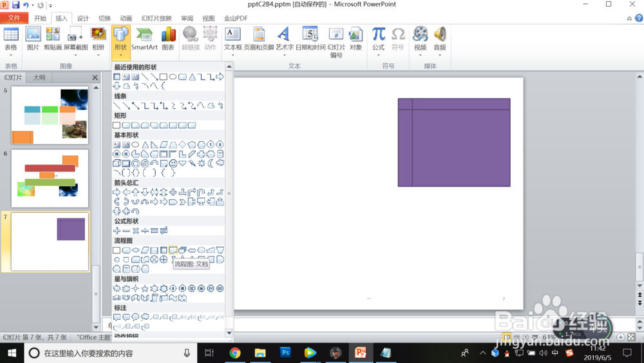Viewport: 644px width, 363px height.
Task: Pick the oval in basic shapes
Action: (135, 144)
